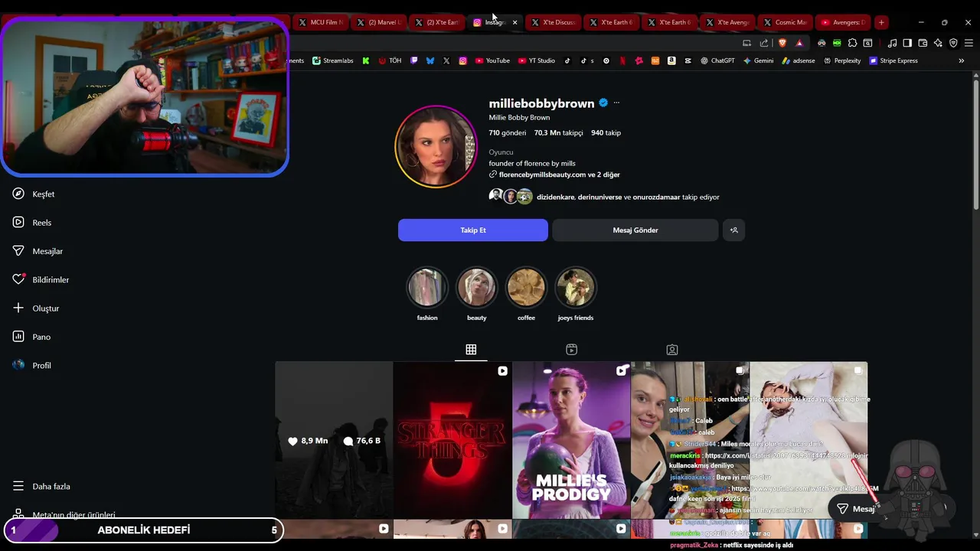Open the Millie's Prodigy post
980x551 pixels.
point(571,440)
